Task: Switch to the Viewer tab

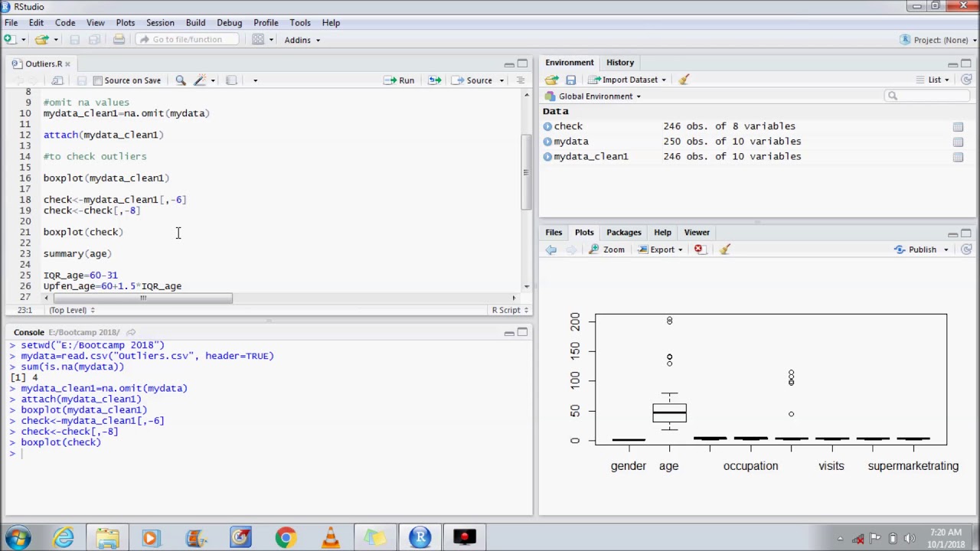Action: (697, 233)
